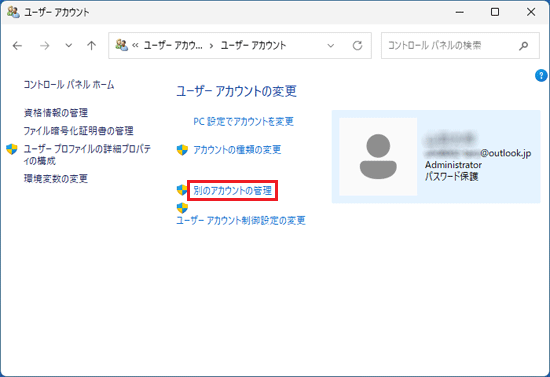Image resolution: width=550 pixels, height=377 pixels.
Task: Go up one level with up arrow
Action: point(92,46)
